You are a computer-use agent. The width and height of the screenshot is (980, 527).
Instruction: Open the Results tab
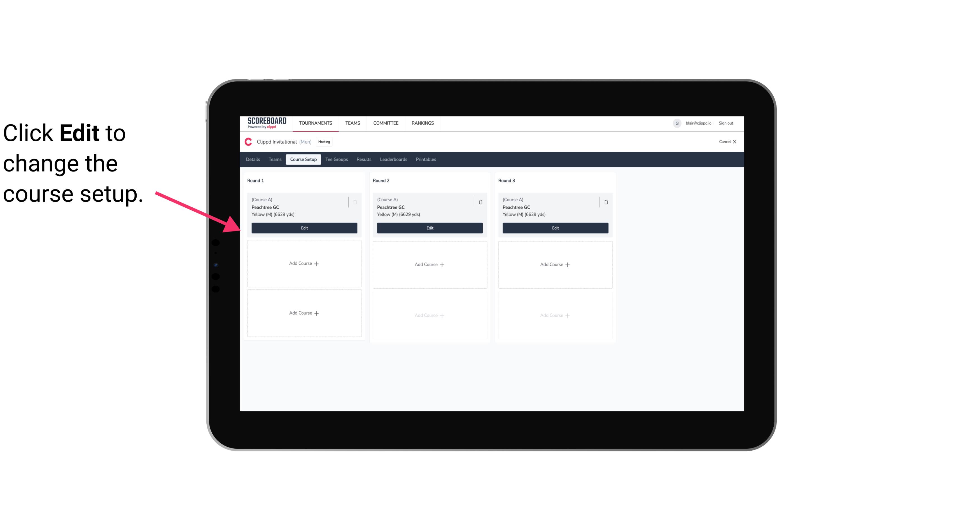pyautogui.click(x=364, y=160)
